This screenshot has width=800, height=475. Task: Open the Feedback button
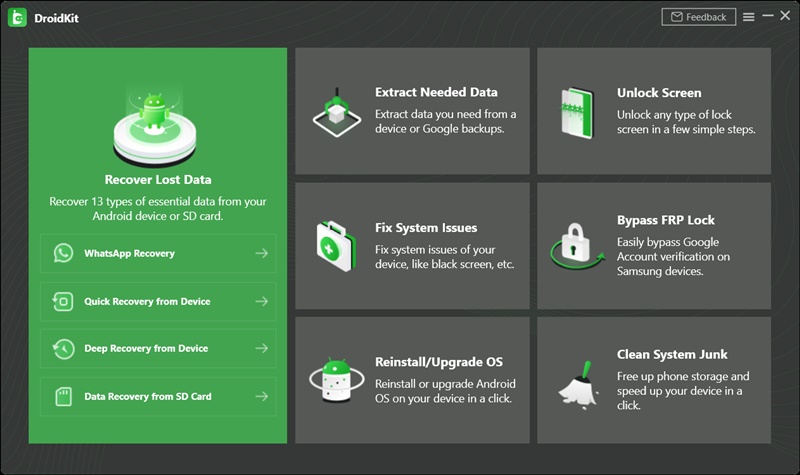pyautogui.click(x=699, y=17)
